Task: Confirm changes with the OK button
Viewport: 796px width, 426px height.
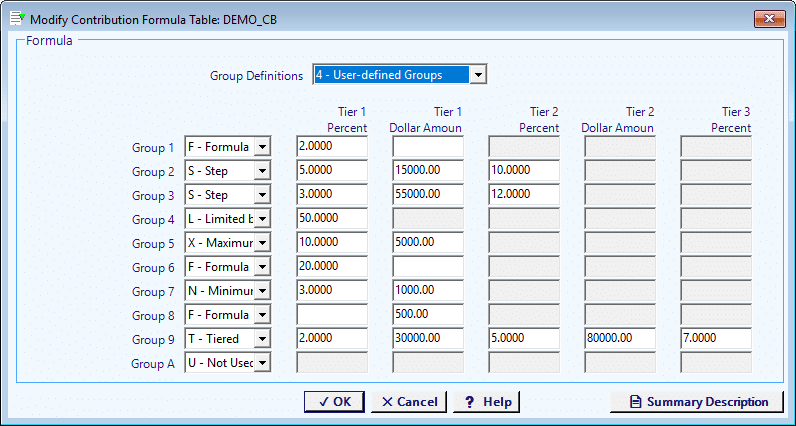Action: point(334,402)
